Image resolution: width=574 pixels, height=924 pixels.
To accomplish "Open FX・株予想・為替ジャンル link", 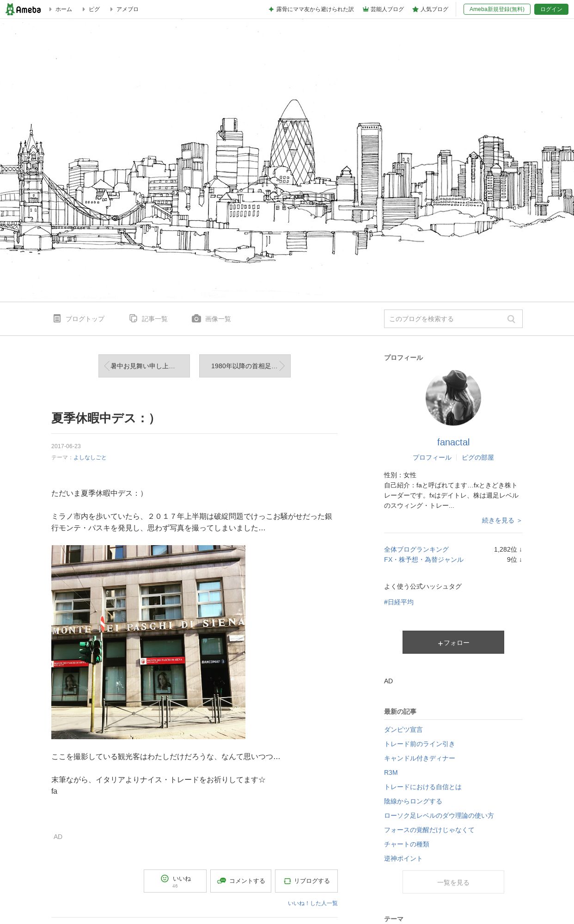I will pyautogui.click(x=424, y=559).
